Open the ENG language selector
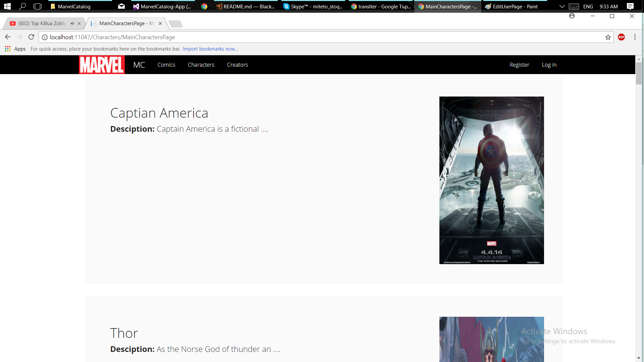The height and width of the screenshot is (362, 644). click(588, 6)
